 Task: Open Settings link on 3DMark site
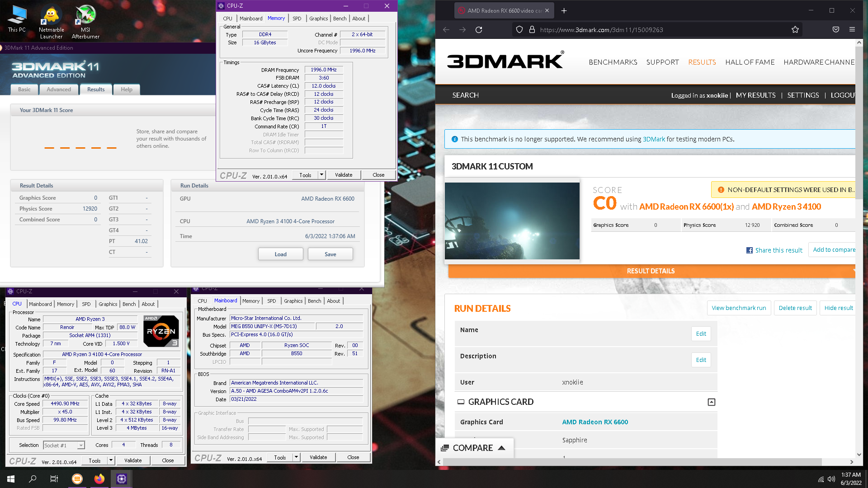click(x=803, y=95)
